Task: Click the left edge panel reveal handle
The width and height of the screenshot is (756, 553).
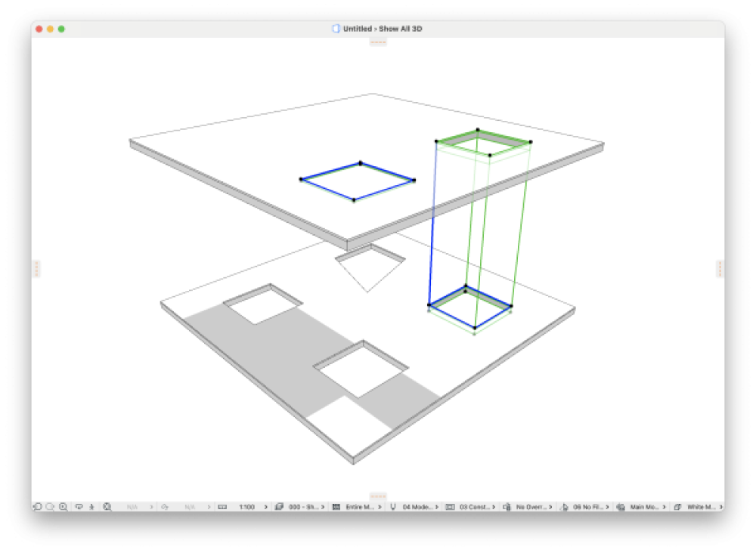Action: pyautogui.click(x=37, y=268)
